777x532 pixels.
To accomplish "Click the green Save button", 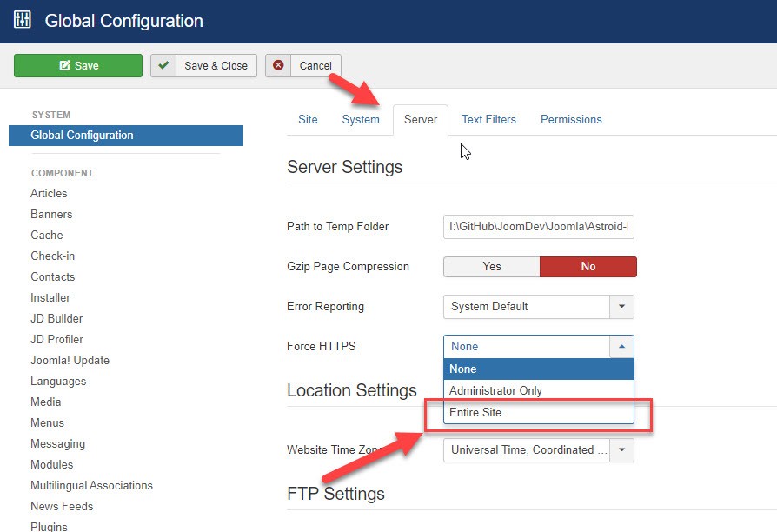I will [x=78, y=65].
